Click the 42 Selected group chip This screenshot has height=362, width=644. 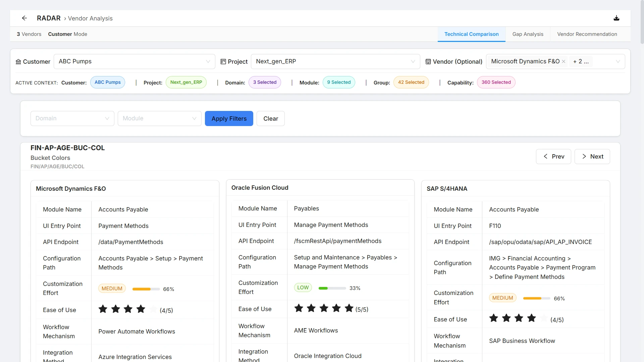[411, 82]
